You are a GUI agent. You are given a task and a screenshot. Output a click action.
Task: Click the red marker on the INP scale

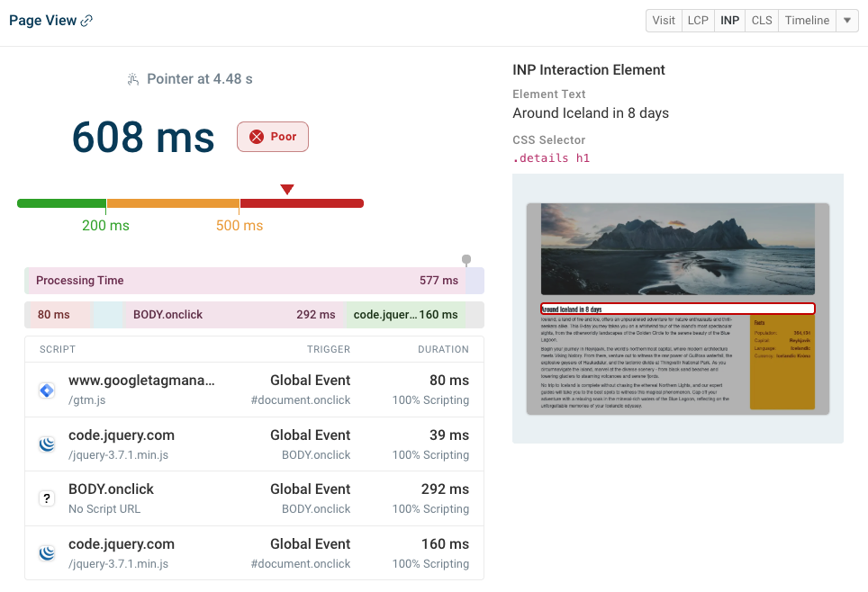(x=287, y=190)
